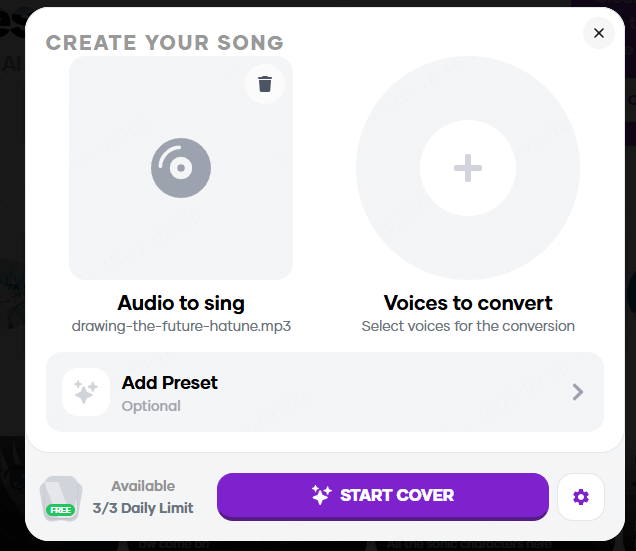Viewport: 636px width, 551px height.
Task: Click the Available label near limit
Action: [x=143, y=486]
